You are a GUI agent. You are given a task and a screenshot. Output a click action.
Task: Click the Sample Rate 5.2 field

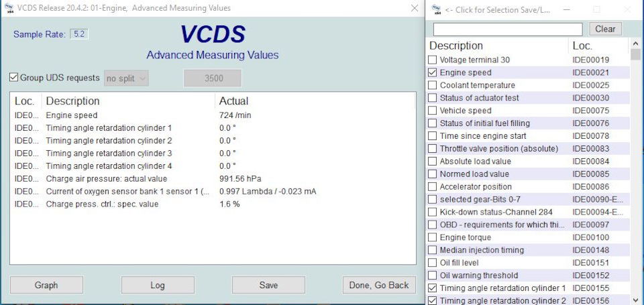point(79,34)
